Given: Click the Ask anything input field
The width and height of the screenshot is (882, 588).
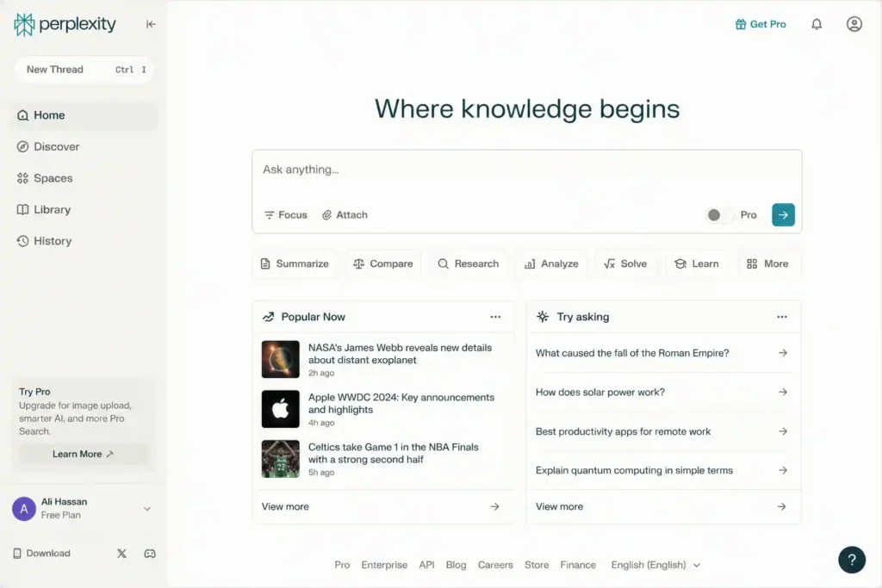Looking at the screenshot, I should coord(526,170).
